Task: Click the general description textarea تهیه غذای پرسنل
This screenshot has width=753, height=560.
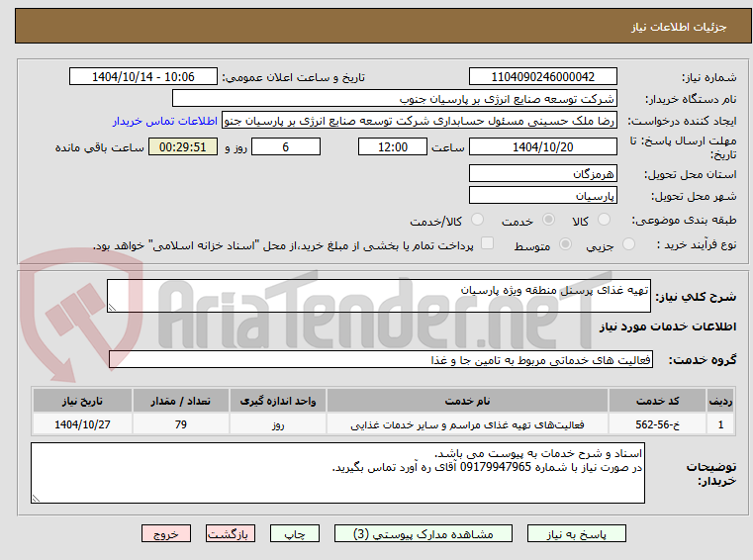Action: (x=378, y=296)
